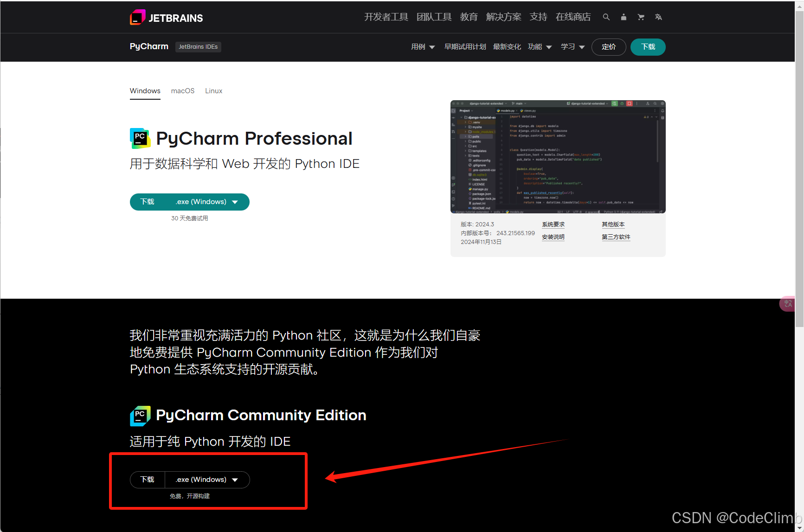Screen dimensions: 804x532
Task: Open the 在线商店 menu item
Action: (x=573, y=17)
